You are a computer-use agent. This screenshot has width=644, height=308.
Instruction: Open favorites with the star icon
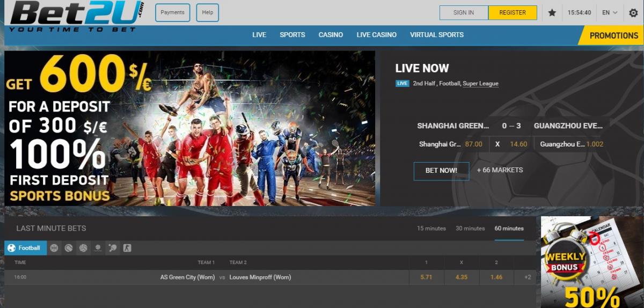(552, 12)
